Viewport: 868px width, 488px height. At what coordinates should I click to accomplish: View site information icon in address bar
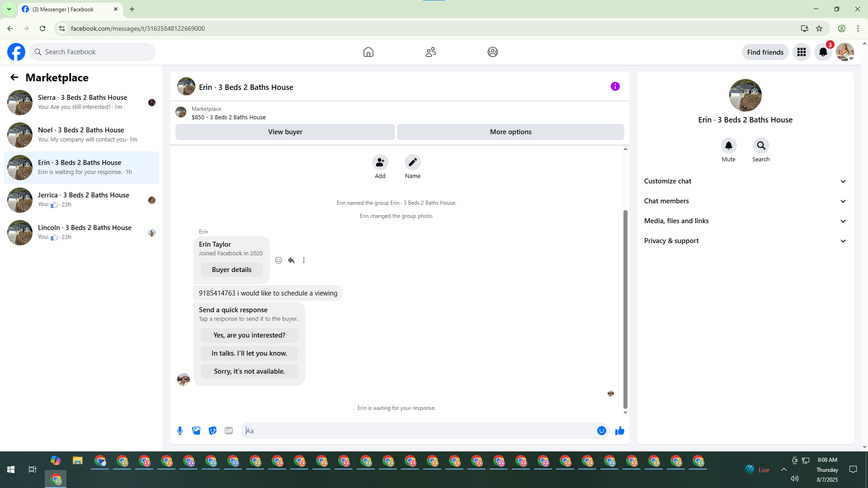click(62, 28)
